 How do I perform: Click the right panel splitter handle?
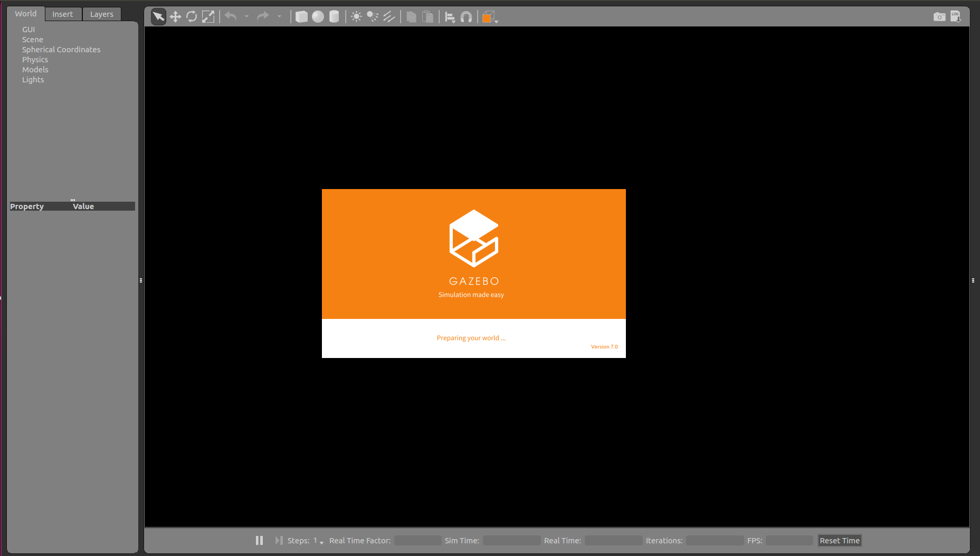tap(973, 280)
